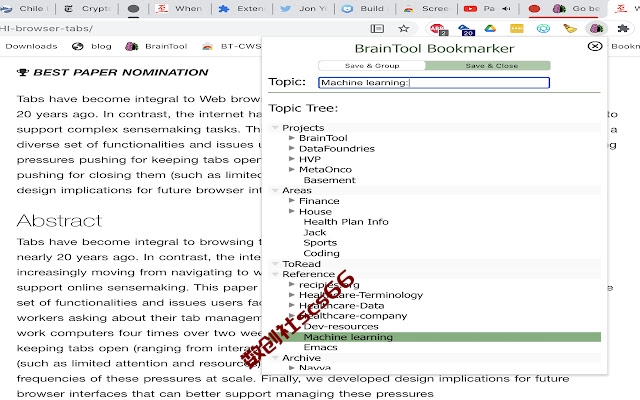Collapse the Areas topic
640x400 pixels.
[275, 191]
